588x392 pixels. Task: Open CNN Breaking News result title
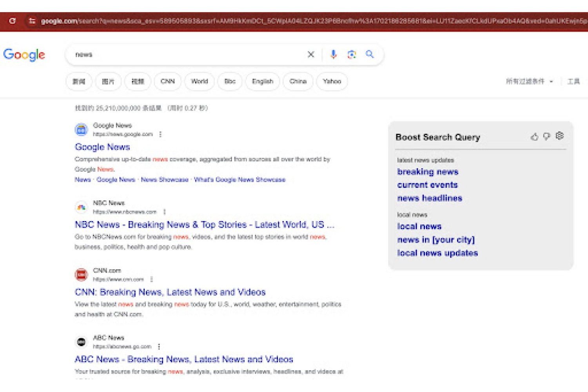click(170, 292)
